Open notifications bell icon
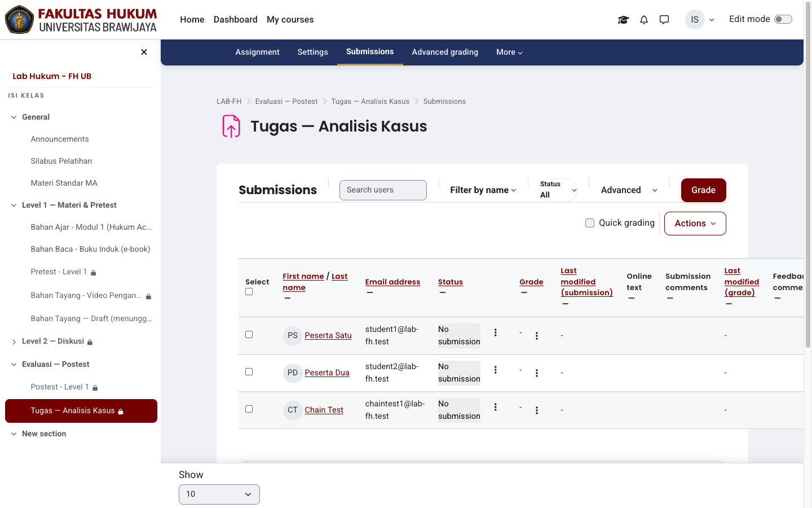 (644, 20)
